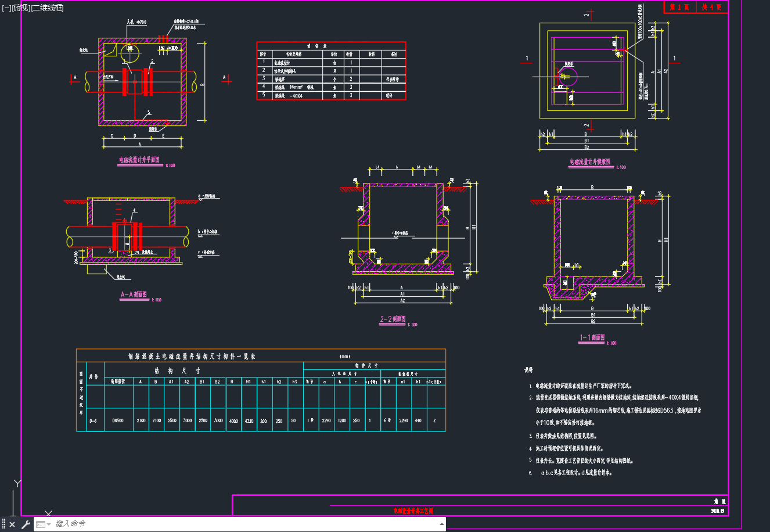Select the A-A剖面图 section title
The image size is (770, 532).
pyautogui.click(x=134, y=294)
